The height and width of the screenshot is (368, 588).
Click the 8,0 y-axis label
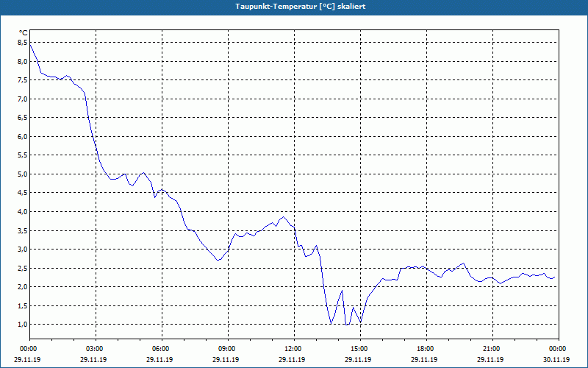click(23, 62)
